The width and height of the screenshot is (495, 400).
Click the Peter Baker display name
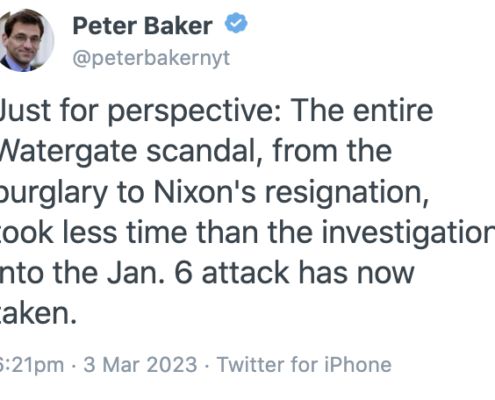143,26
